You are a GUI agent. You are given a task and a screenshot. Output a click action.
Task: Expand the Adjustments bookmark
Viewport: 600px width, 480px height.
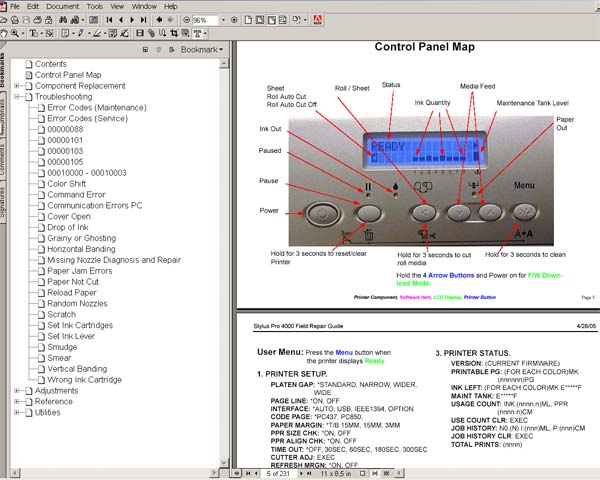click(17, 391)
